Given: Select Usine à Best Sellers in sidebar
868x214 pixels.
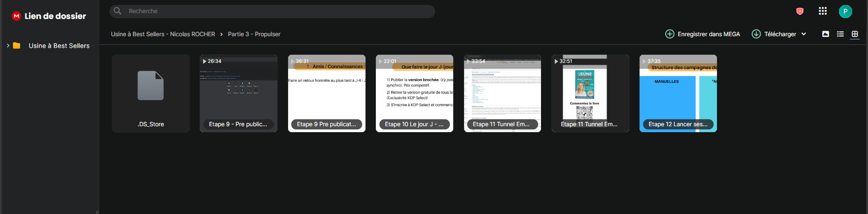Looking at the screenshot, I should tap(59, 46).
